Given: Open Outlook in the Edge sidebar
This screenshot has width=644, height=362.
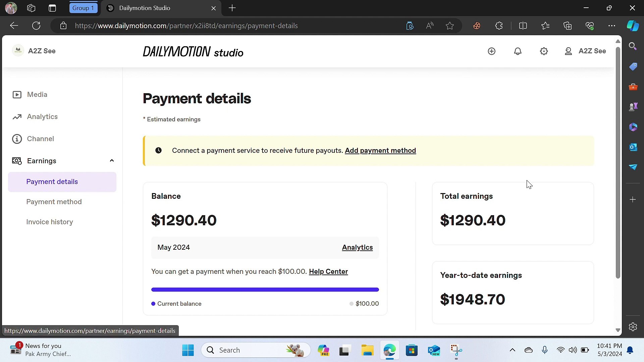Looking at the screenshot, I should point(633,147).
